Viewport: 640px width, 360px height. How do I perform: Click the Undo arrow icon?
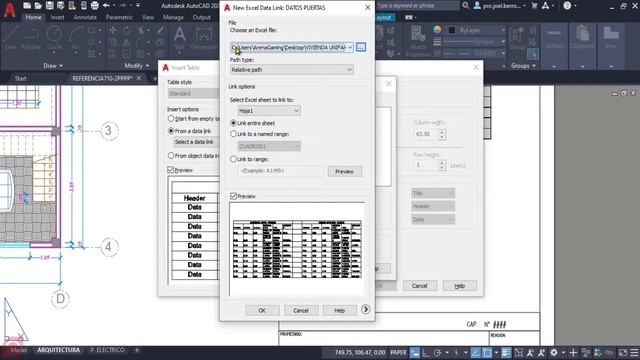click(106, 6)
